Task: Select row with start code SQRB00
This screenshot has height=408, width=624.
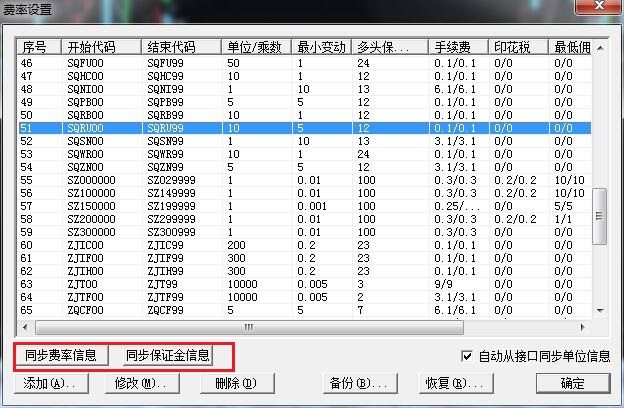Action: pyautogui.click(x=304, y=115)
